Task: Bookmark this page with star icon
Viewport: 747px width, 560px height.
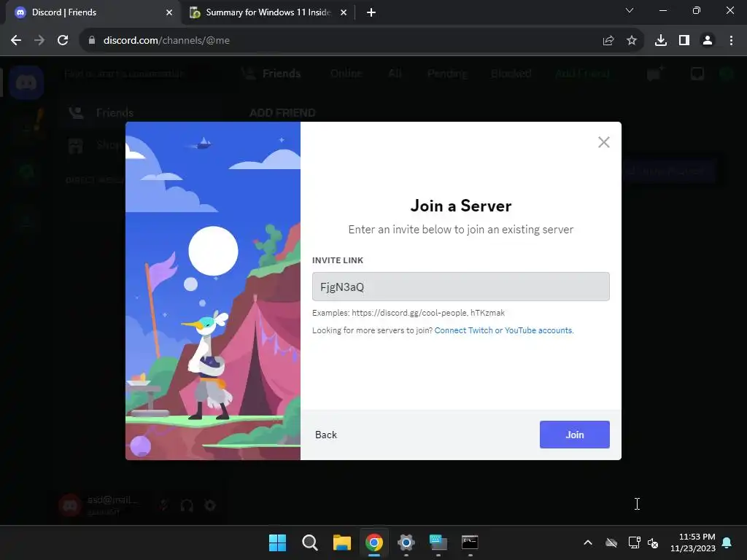Action: pyautogui.click(x=632, y=41)
